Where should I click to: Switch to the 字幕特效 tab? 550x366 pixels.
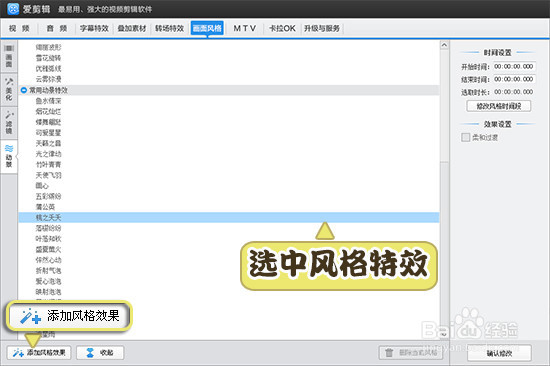[x=94, y=28]
